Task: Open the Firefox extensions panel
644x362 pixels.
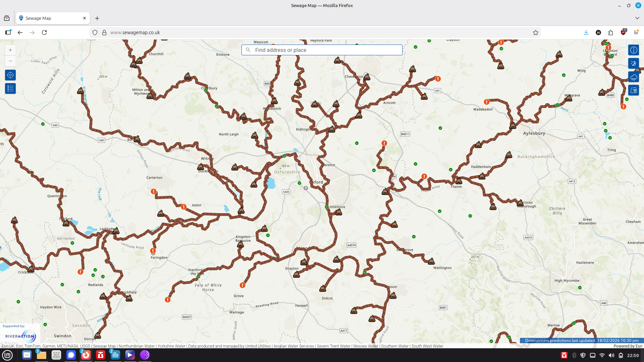Action: point(610,33)
